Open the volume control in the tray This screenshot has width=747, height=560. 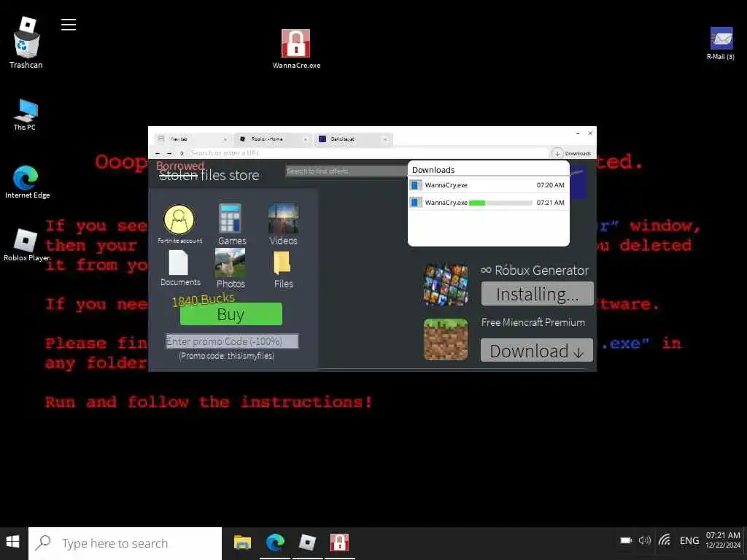coord(645,540)
